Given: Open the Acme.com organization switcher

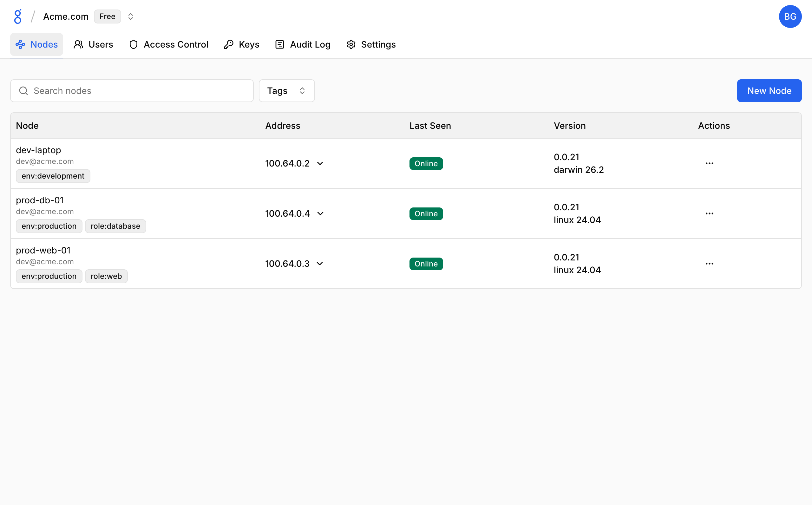Looking at the screenshot, I should (131, 16).
